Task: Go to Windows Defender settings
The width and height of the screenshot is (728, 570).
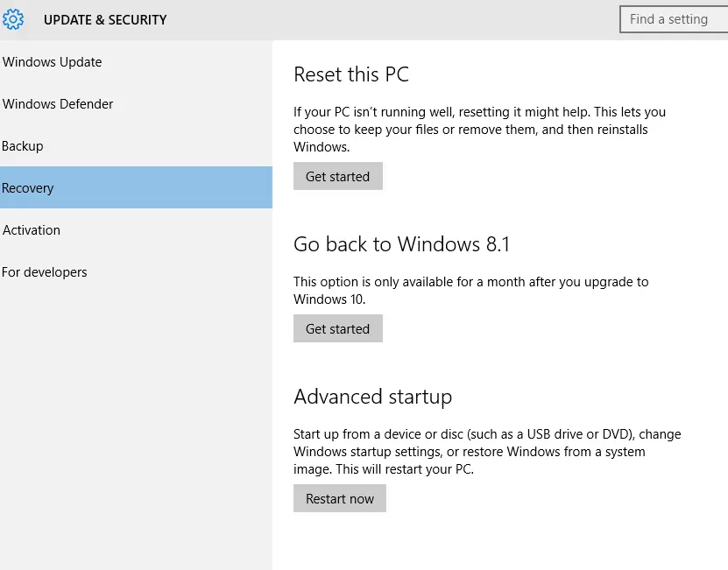Action: tap(58, 104)
